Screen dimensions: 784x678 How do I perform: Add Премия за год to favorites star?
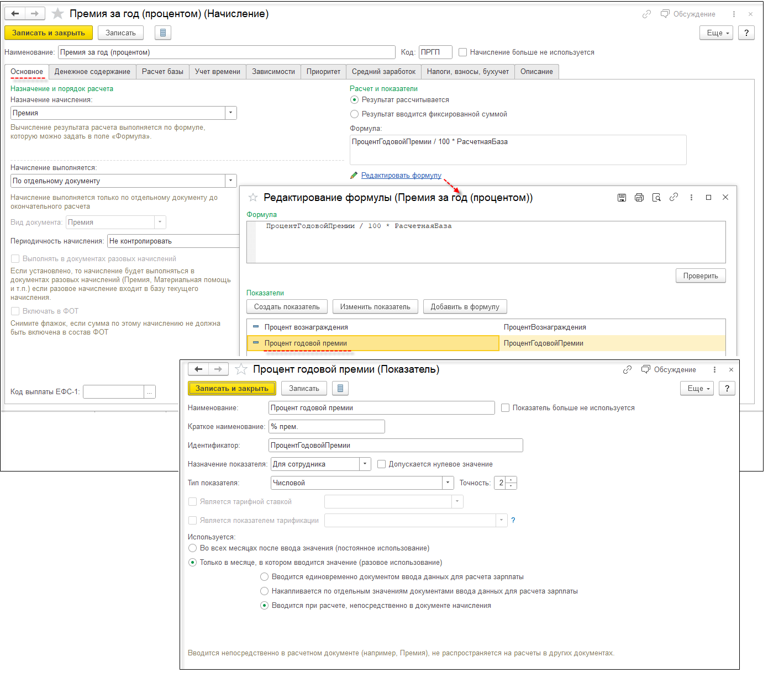click(x=57, y=13)
